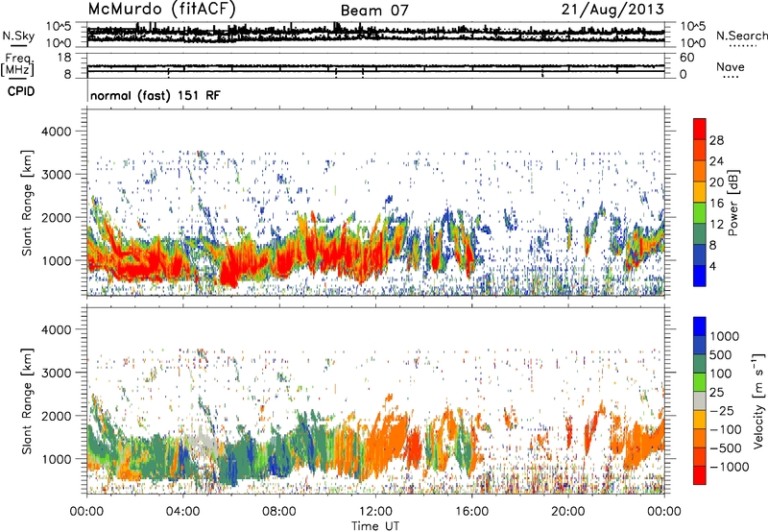
Task: Click the "CPID" label
Action: 21,91
